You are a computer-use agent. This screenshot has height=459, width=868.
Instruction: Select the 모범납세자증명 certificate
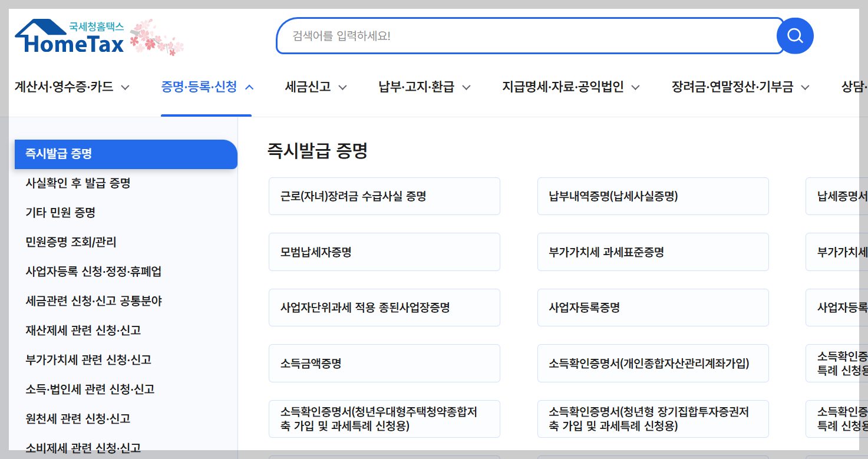click(x=384, y=252)
